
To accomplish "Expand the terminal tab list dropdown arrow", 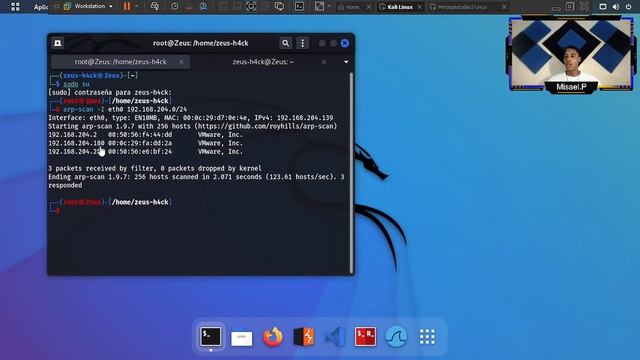I will [x=346, y=62].
